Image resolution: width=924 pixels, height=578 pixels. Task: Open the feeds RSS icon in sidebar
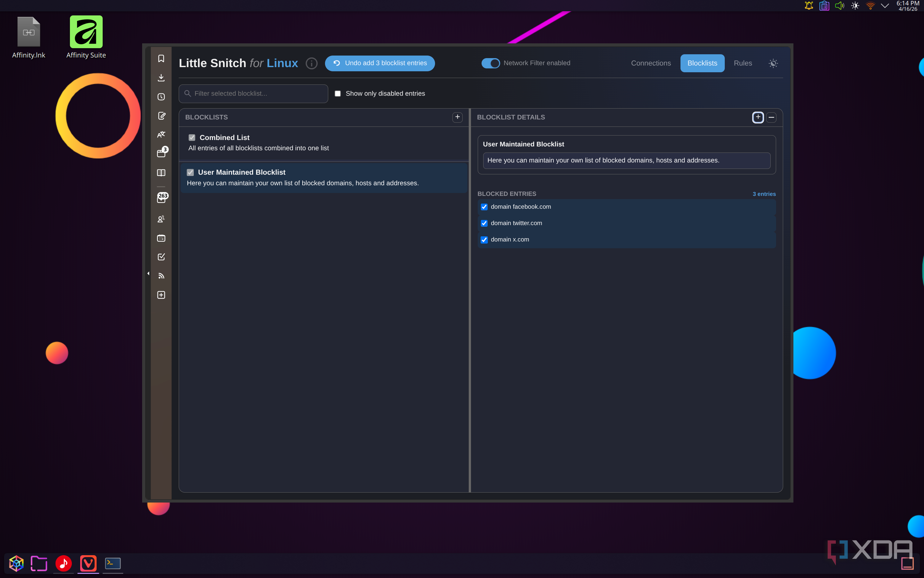pyautogui.click(x=161, y=276)
